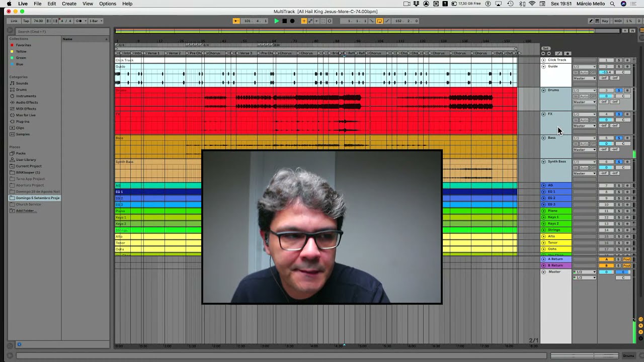Open the quantization 1 Bar dropdown

96,21
